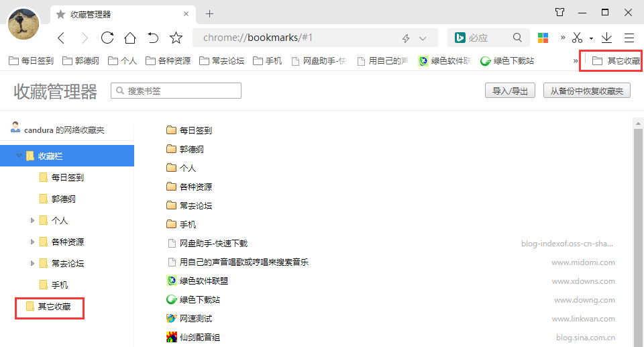This screenshot has width=644, height=347.
Task: Reload the page with refresh icon
Action: coord(107,38)
